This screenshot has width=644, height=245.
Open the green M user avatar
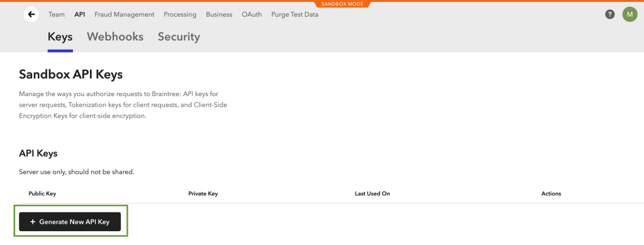click(x=630, y=14)
